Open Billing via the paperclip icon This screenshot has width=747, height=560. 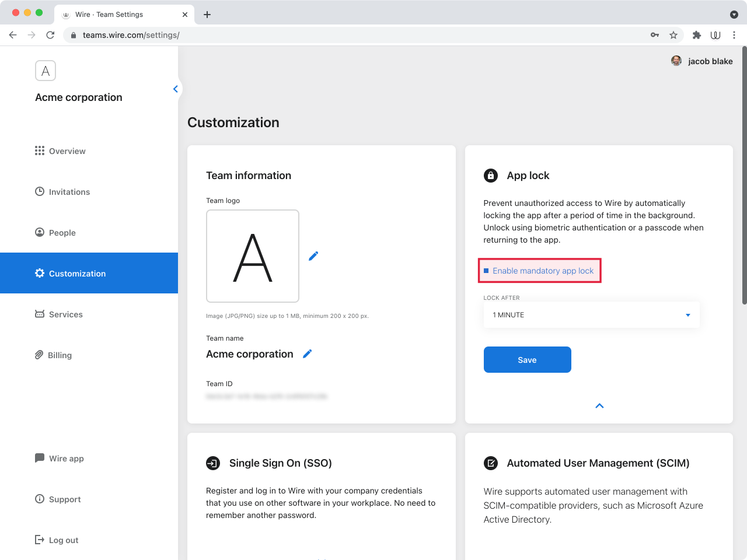click(x=39, y=355)
